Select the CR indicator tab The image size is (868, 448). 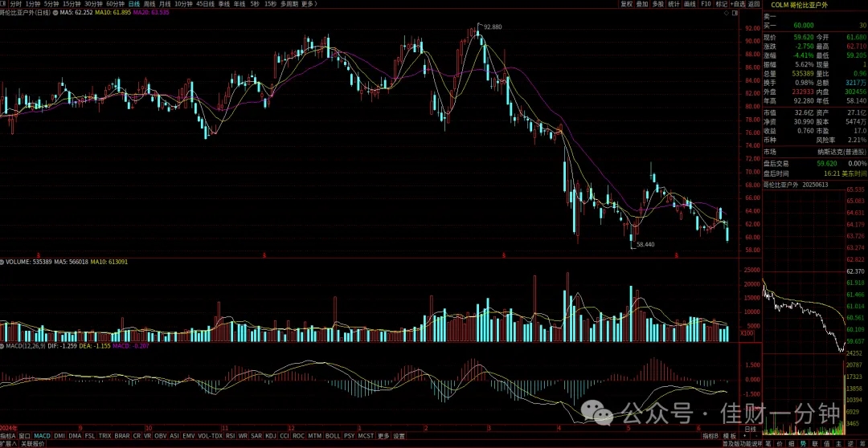(137, 436)
